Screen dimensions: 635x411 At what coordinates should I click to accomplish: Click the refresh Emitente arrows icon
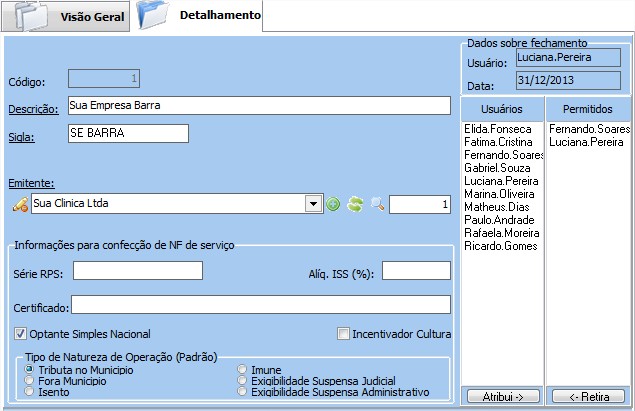[x=354, y=204]
